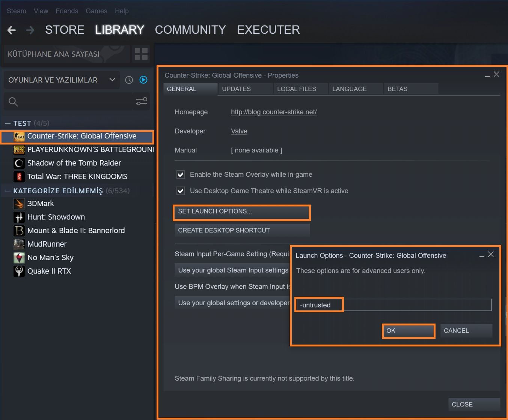This screenshot has height=420, width=508.
Task: Confirm launch options with OK
Action: pyautogui.click(x=409, y=331)
